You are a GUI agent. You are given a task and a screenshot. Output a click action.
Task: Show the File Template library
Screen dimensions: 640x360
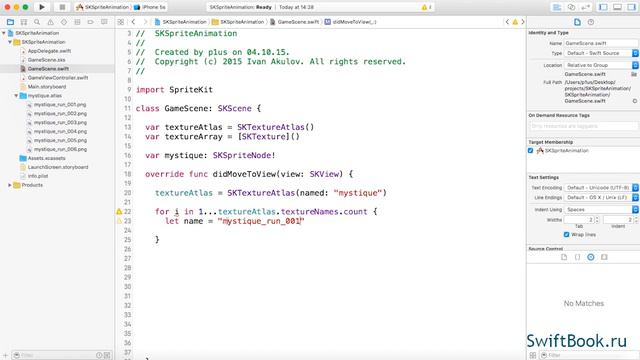564,257
